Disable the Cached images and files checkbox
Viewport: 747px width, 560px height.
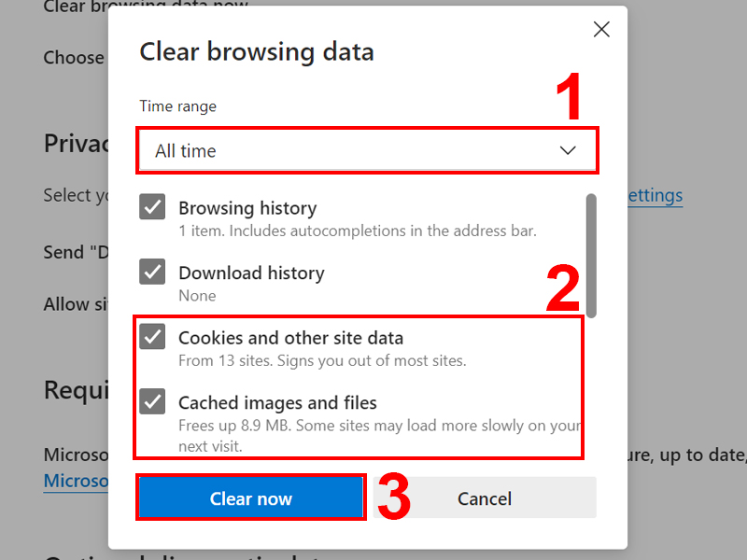[x=152, y=403]
